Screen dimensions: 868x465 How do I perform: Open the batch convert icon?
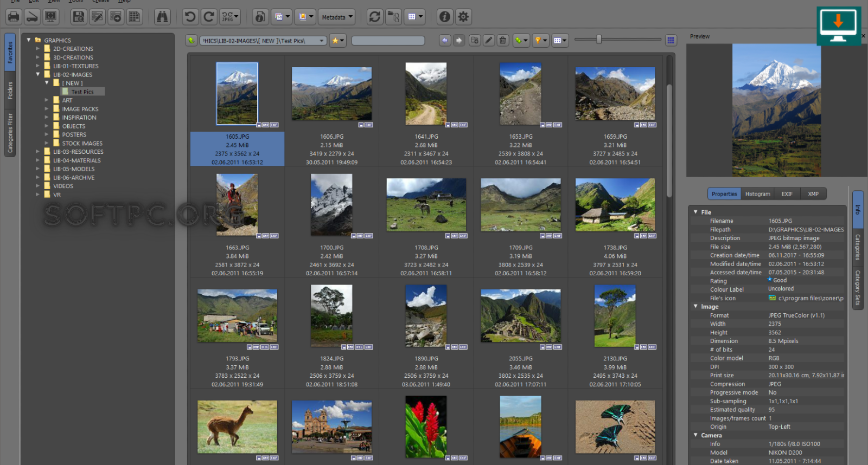tap(116, 17)
